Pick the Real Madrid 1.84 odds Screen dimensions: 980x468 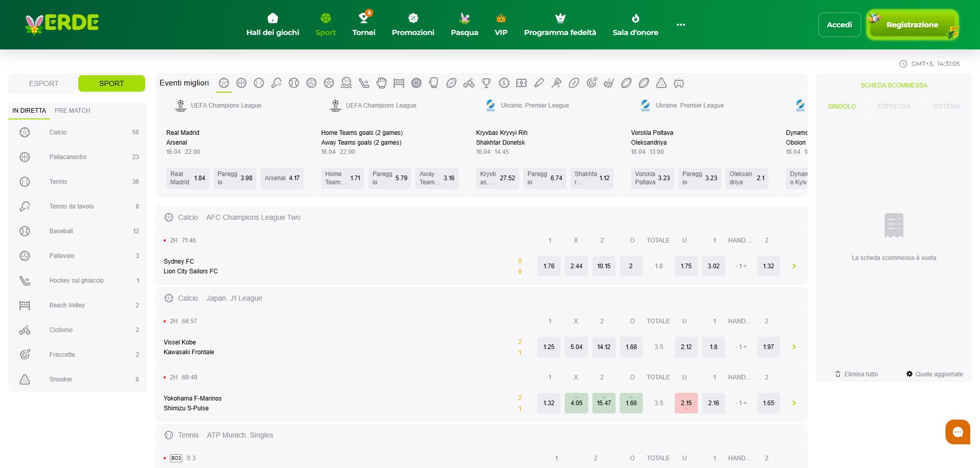point(188,178)
